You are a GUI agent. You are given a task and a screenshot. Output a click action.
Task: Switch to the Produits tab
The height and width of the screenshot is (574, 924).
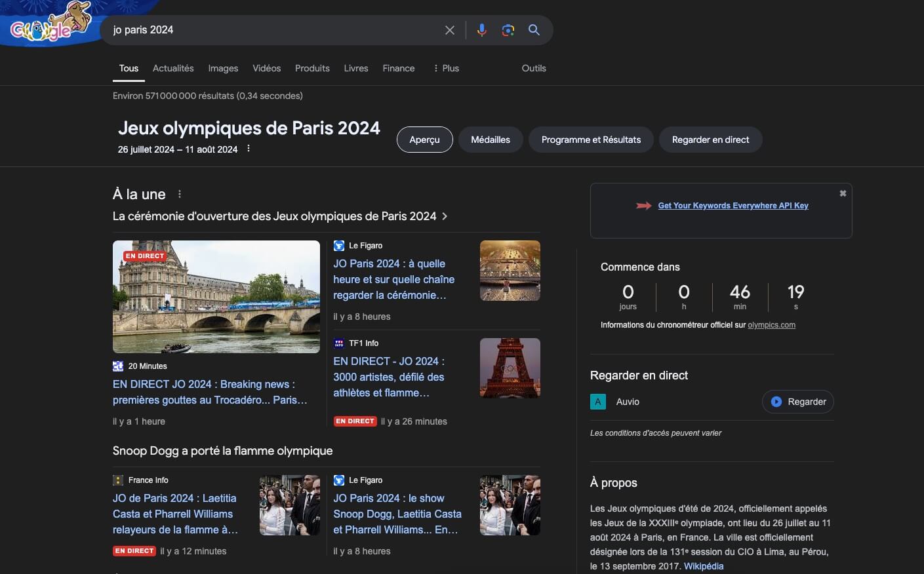tap(312, 68)
